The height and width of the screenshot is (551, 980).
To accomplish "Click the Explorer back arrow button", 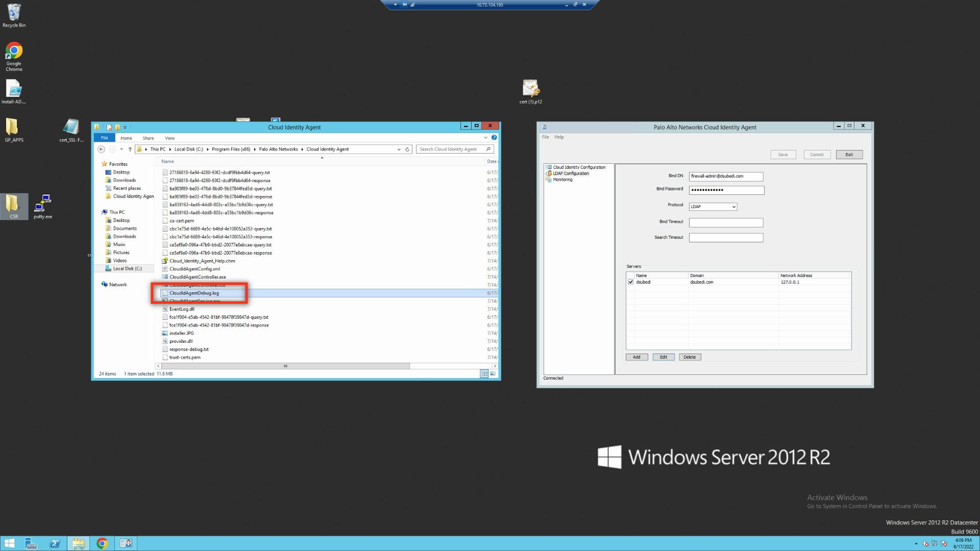I will [x=101, y=149].
